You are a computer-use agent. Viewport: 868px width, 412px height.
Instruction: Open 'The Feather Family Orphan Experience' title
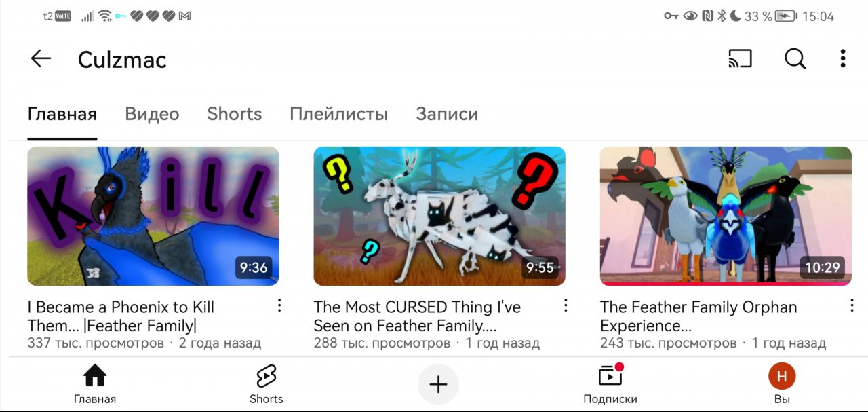pos(698,316)
